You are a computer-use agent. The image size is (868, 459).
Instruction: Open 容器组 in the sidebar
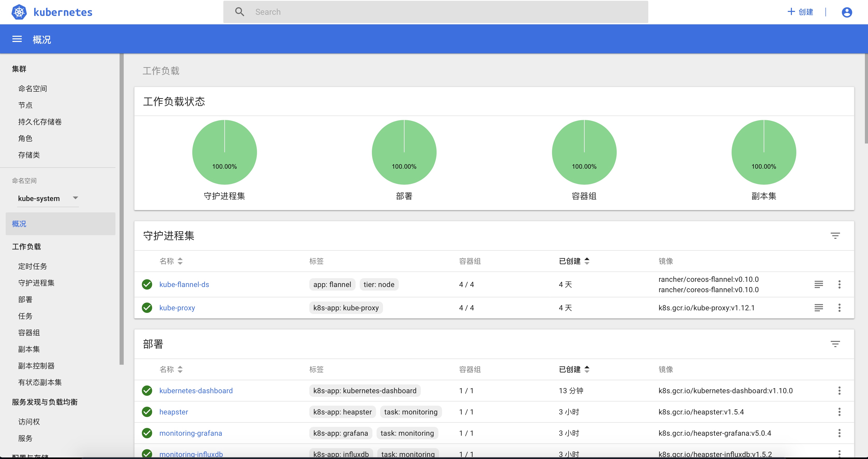pos(29,333)
